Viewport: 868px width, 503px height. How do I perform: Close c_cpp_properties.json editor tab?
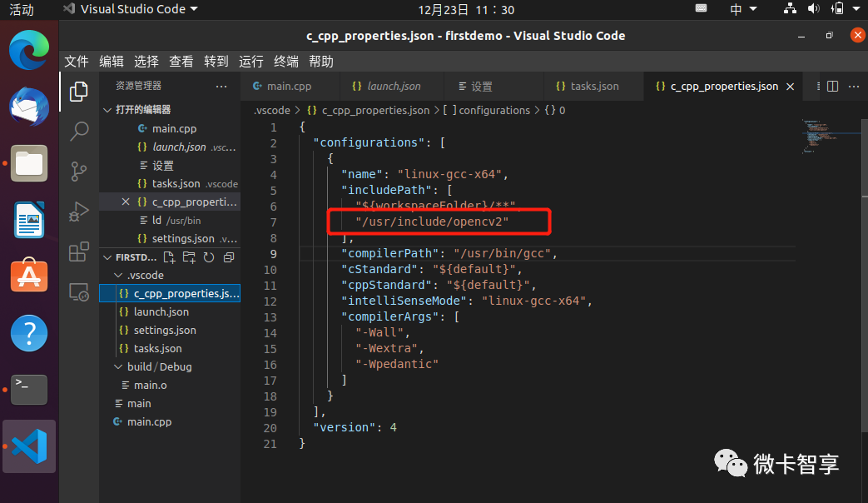click(x=791, y=87)
